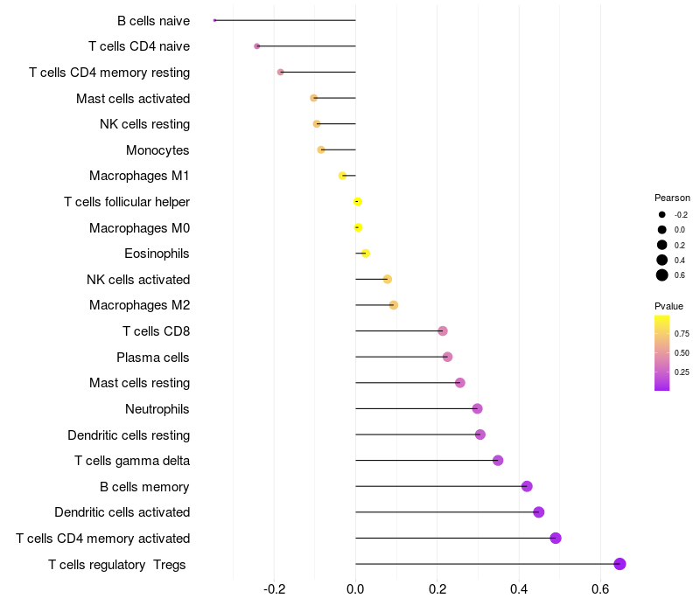Click the Neutrophils axis label

pos(157,409)
